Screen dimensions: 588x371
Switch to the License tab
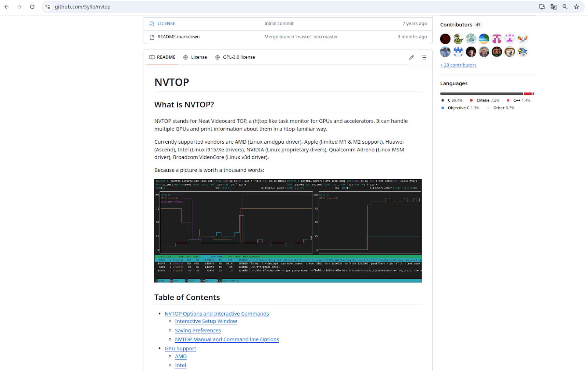click(195, 57)
